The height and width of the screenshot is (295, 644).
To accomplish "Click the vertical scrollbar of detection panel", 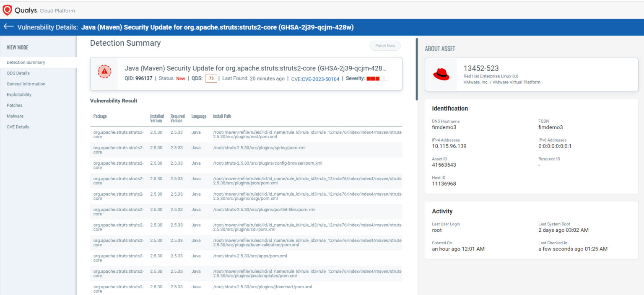I will [416, 69].
